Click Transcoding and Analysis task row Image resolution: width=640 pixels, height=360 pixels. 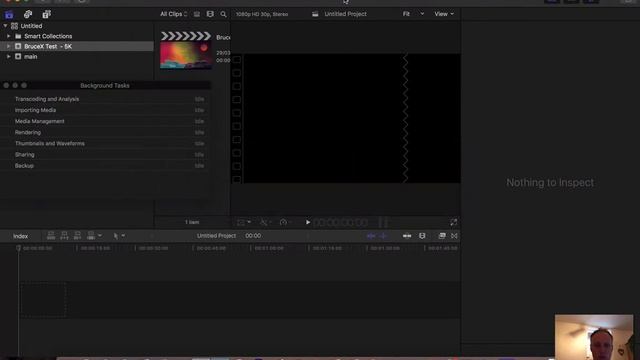tap(105, 99)
